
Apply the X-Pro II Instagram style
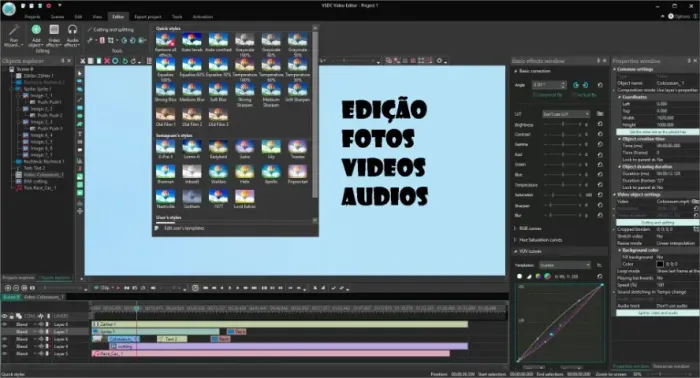point(165,150)
